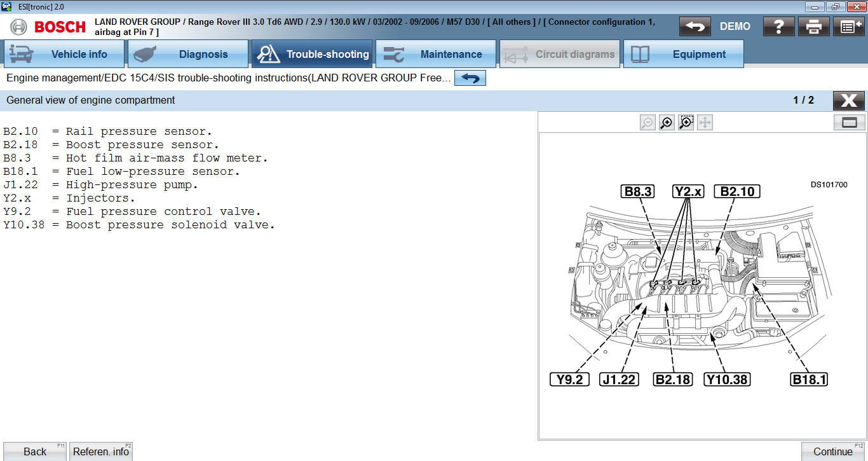Maximize the diagram panel view
This screenshot has width=868, height=461.
(x=849, y=123)
